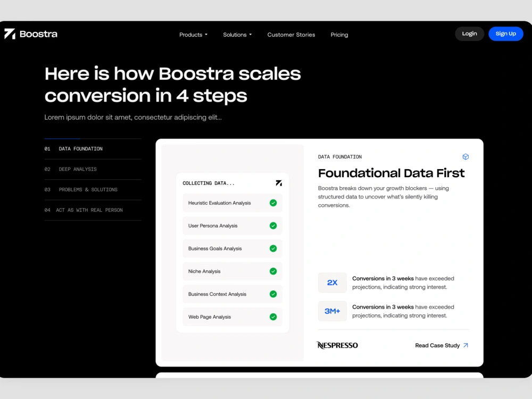Click arrow icon next to Read Case Study

[466, 345]
